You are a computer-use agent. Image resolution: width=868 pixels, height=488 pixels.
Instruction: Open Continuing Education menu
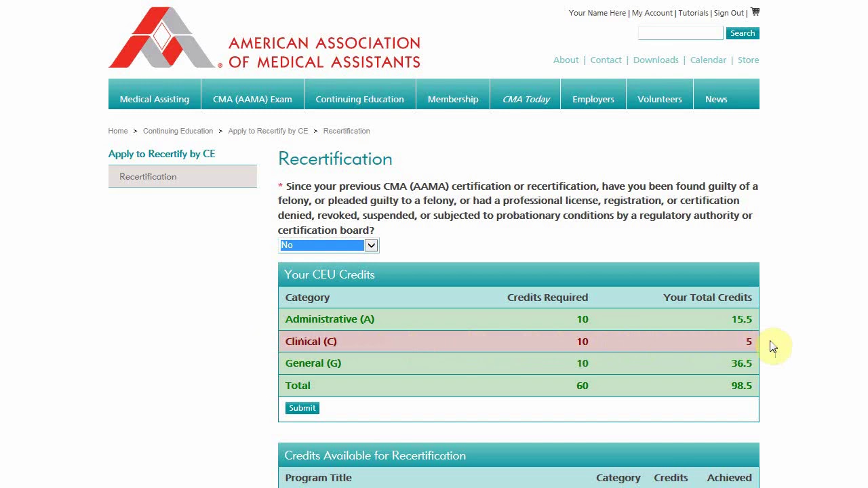click(x=359, y=94)
